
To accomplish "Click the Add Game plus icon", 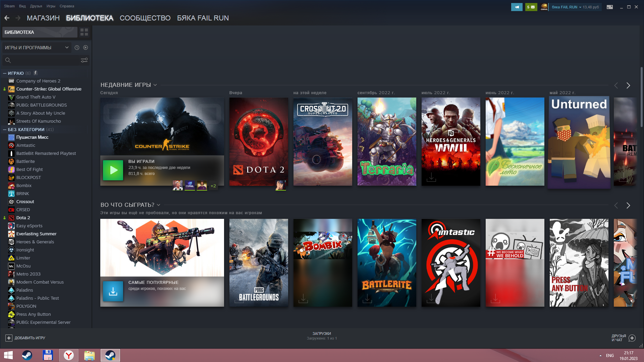I will coord(9,338).
